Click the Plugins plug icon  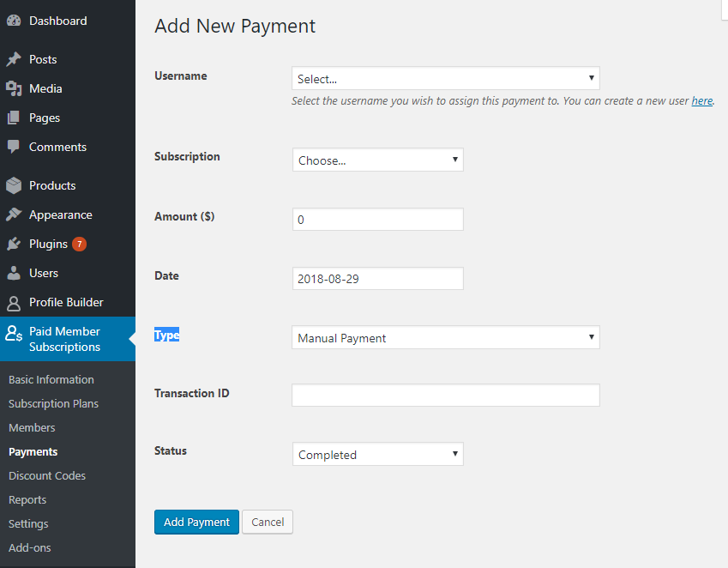pos(14,244)
